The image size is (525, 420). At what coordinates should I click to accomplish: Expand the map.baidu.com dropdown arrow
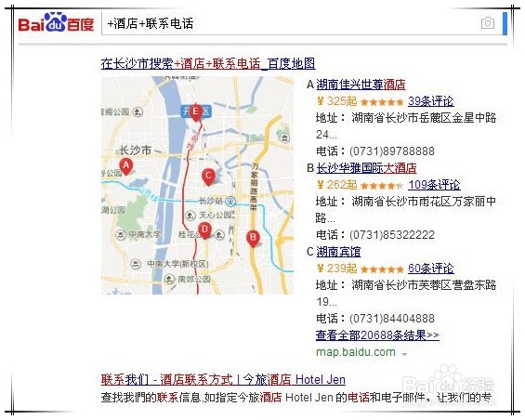(404, 354)
